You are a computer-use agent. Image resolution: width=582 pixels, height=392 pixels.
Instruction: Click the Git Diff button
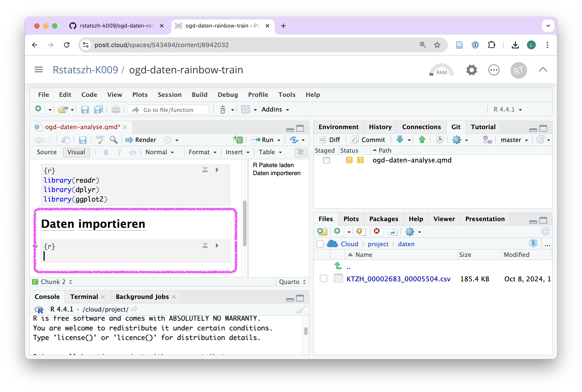(330, 140)
